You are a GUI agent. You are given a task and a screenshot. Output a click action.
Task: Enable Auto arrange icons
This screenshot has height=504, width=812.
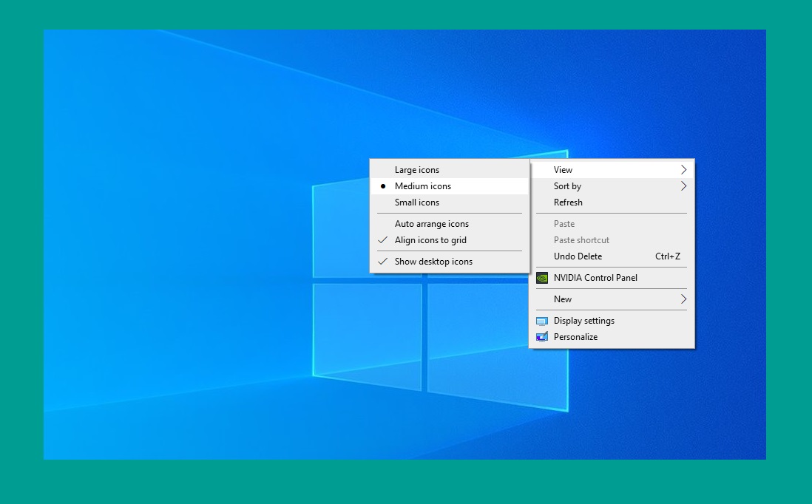(x=450, y=224)
